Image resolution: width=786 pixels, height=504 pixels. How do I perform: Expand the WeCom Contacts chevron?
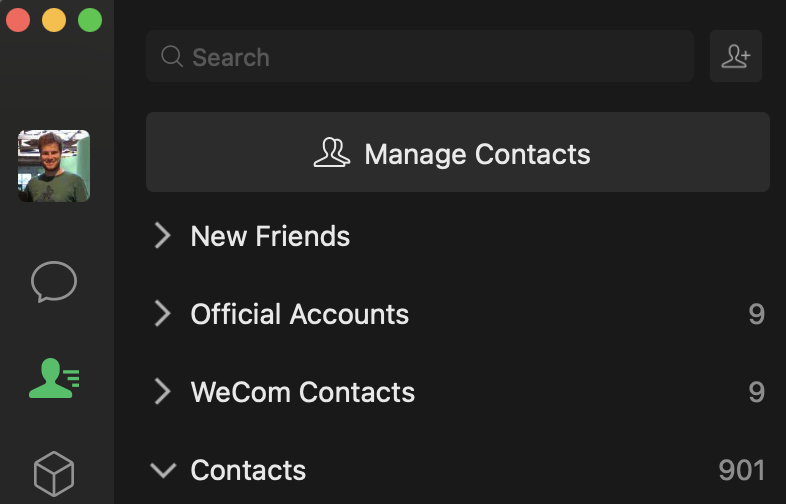click(x=162, y=392)
